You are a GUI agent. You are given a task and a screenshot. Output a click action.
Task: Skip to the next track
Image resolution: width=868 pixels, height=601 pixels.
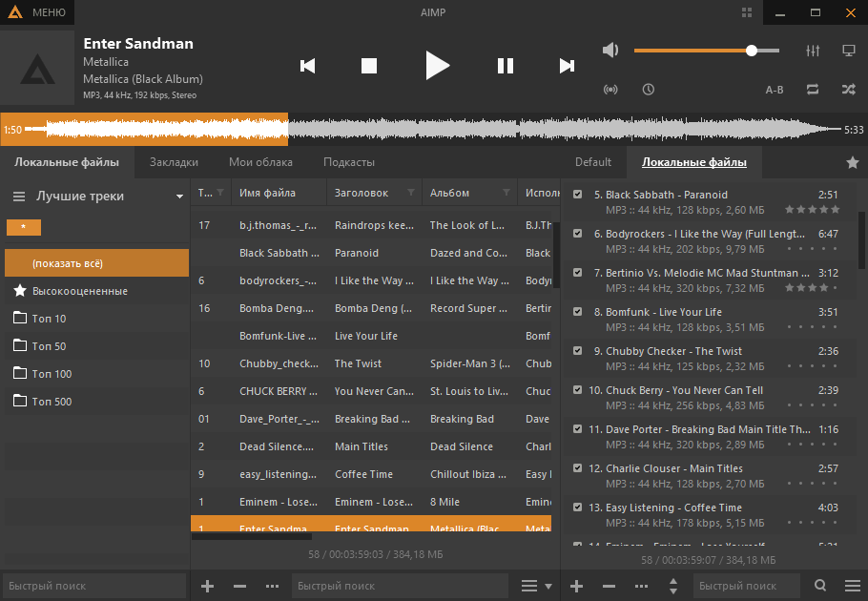pos(567,66)
